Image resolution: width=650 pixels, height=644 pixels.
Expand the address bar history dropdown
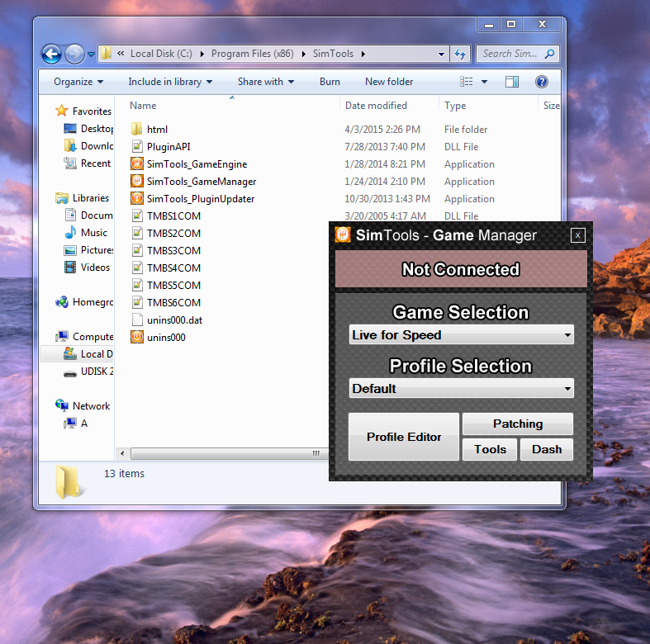441,54
